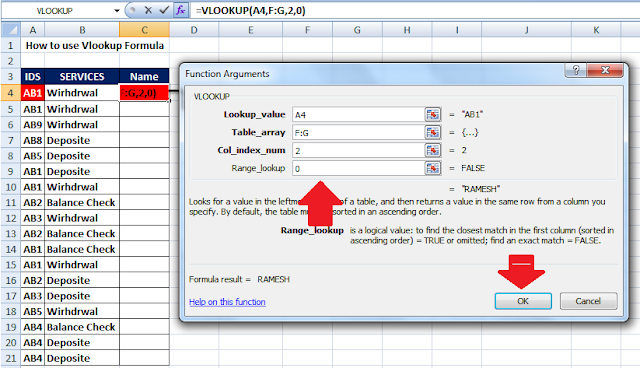The height and width of the screenshot is (368, 640).
Task: Select column K header
Action: pyautogui.click(x=596, y=30)
